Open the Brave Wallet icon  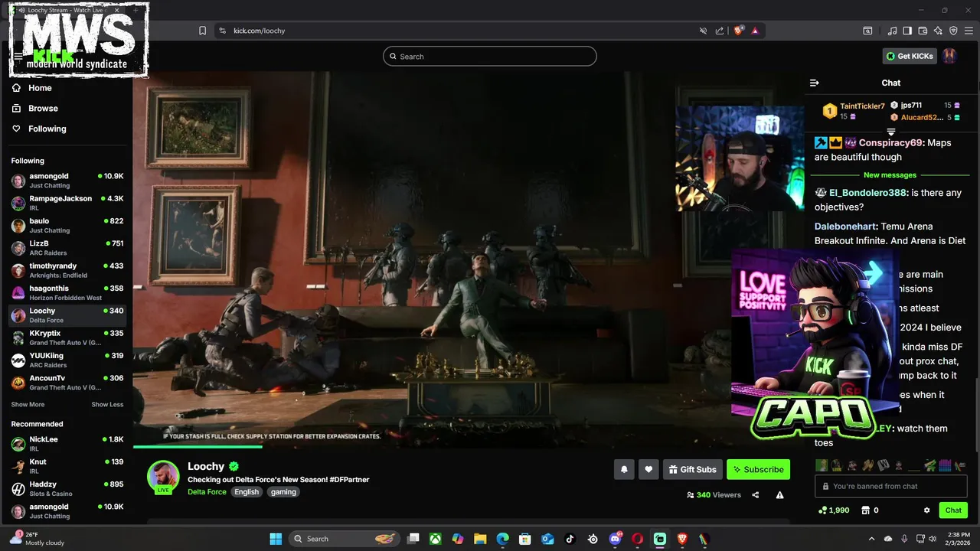pos(923,31)
